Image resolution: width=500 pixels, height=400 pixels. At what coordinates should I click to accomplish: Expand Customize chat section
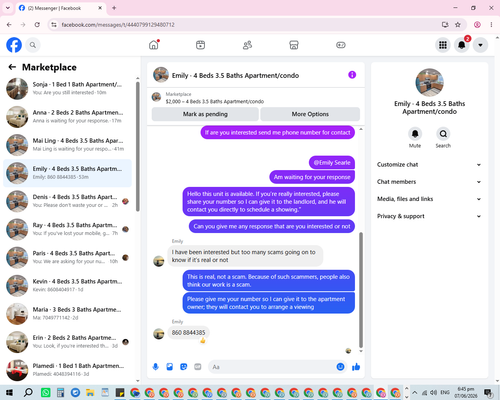[x=429, y=165]
